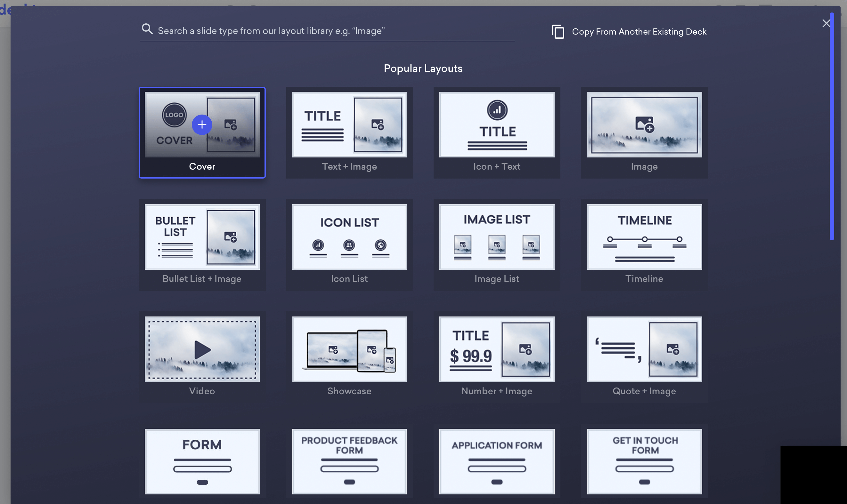Image resolution: width=847 pixels, height=504 pixels.
Task: Choose the Text + Image layout thumbnail
Action: click(349, 125)
